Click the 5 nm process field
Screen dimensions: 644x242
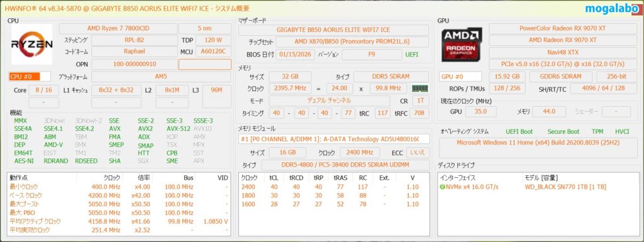(x=204, y=29)
